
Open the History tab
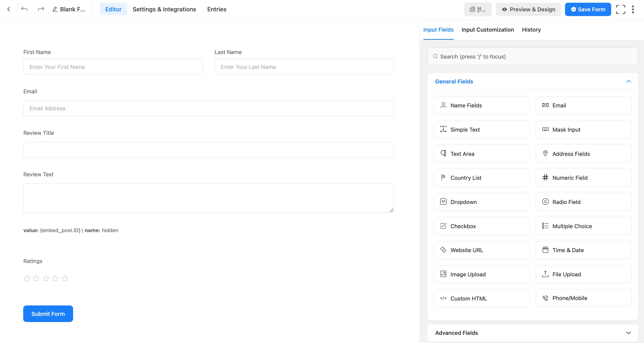click(x=531, y=30)
